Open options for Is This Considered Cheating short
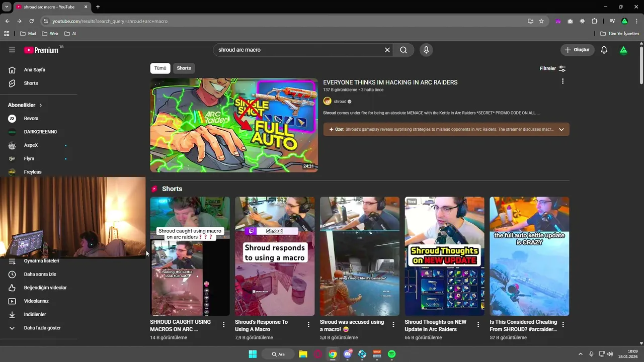This screenshot has height=362, width=644. pos(563,325)
